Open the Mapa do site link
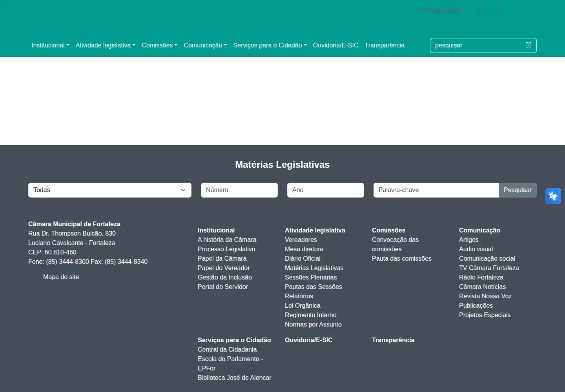The width and height of the screenshot is (565, 392). click(x=61, y=277)
